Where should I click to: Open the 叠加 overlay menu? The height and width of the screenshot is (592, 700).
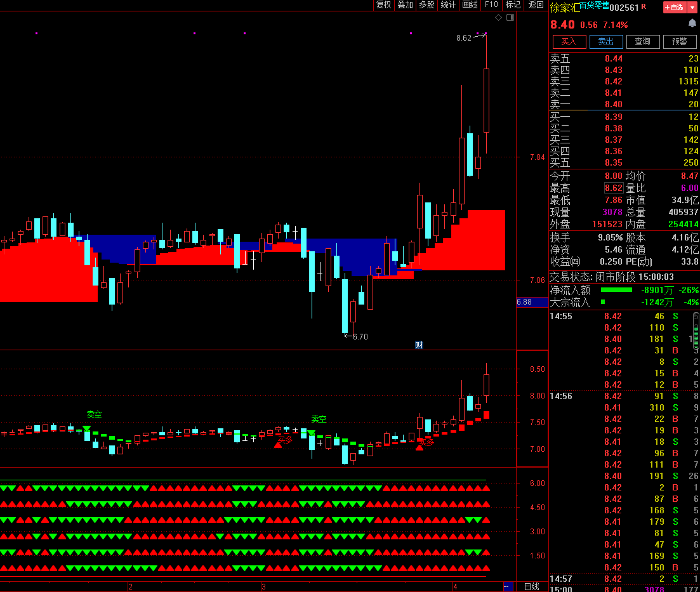(405, 5)
